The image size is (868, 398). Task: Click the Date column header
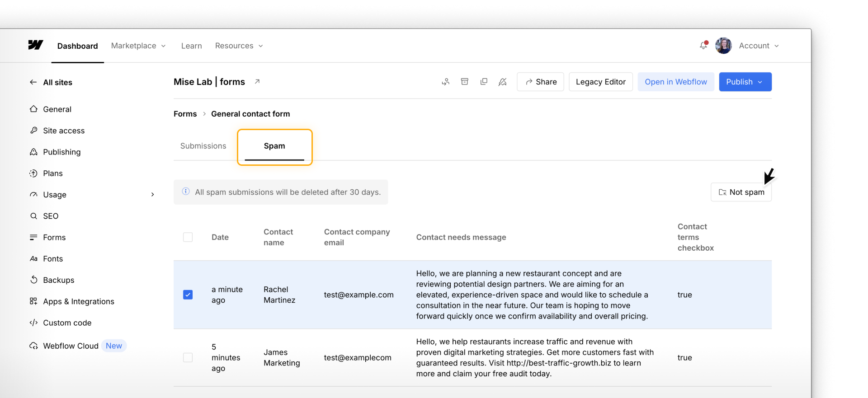coord(220,237)
